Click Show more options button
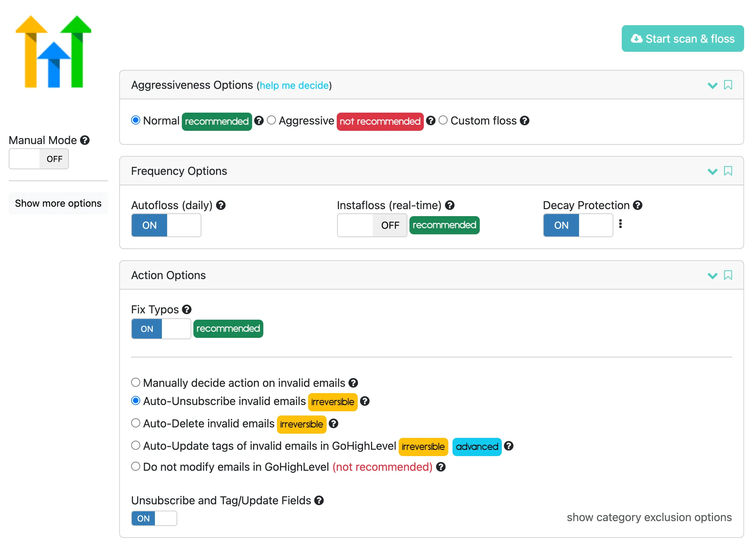 pos(58,203)
